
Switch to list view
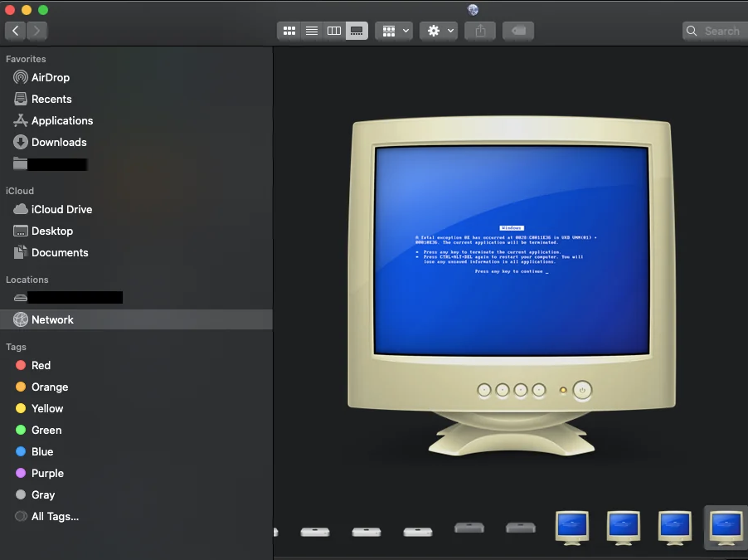click(x=312, y=31)
